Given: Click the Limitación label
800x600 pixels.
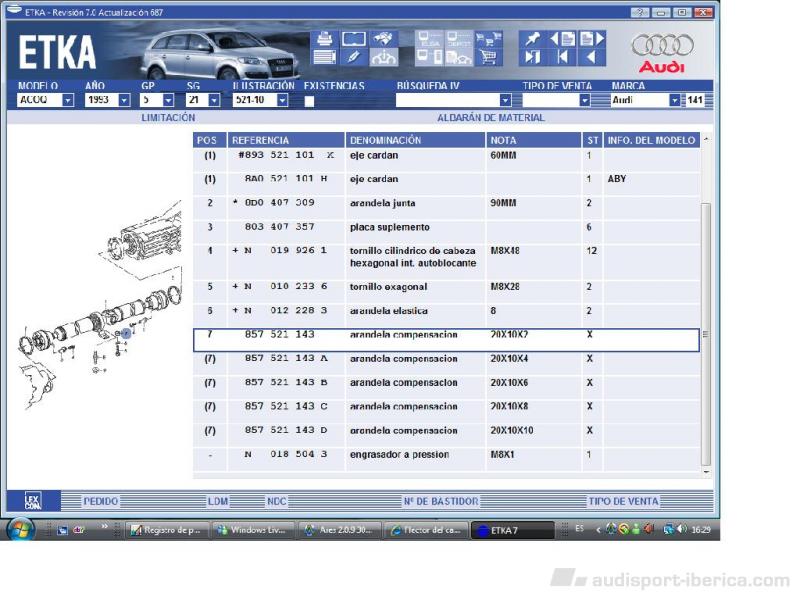Looking at the screenshot, I should pos(168,118).
